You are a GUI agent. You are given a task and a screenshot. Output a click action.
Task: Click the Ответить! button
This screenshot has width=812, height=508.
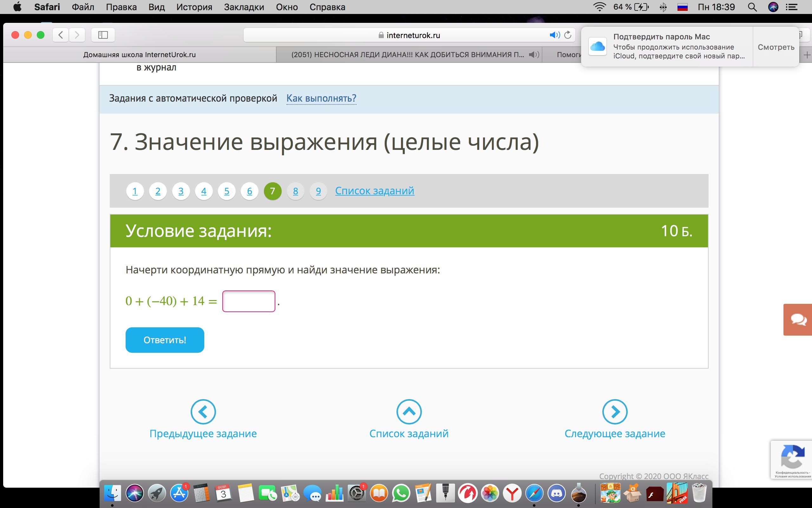(x=165, y=340)
